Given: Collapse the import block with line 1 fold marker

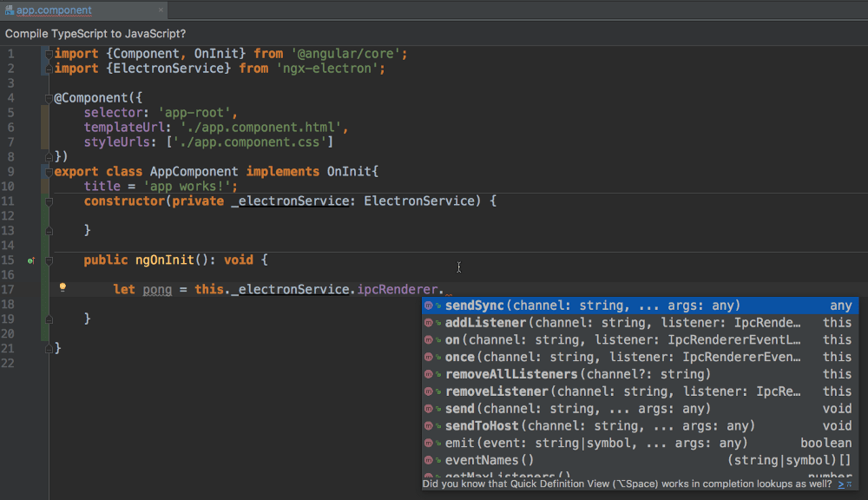Looking at the screenshot, I should click(49, 54).
